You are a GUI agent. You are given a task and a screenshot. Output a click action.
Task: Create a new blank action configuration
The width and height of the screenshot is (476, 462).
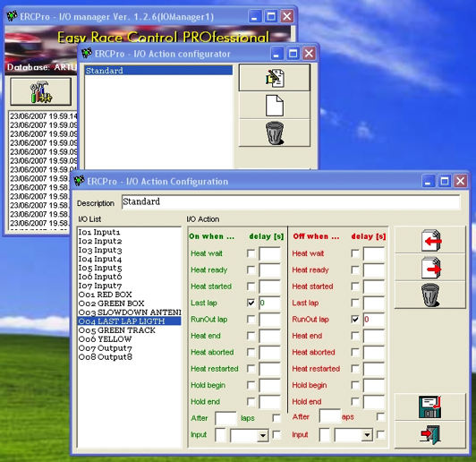(275, 106)
